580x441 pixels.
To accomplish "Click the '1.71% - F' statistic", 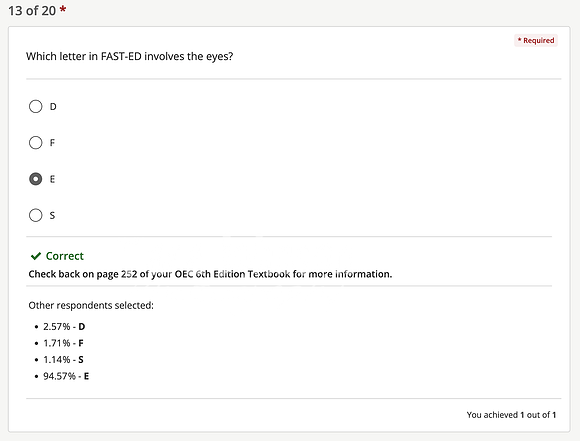I will tap(63, 343).
